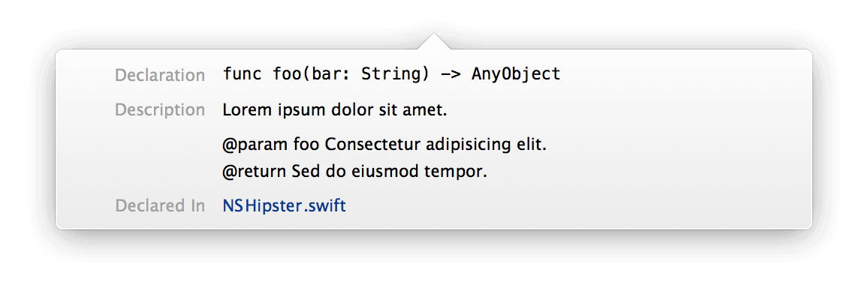The height and width of the screenshot is (291, 868).
Task: Open the NSHipster.swift link
Action: 284,206
